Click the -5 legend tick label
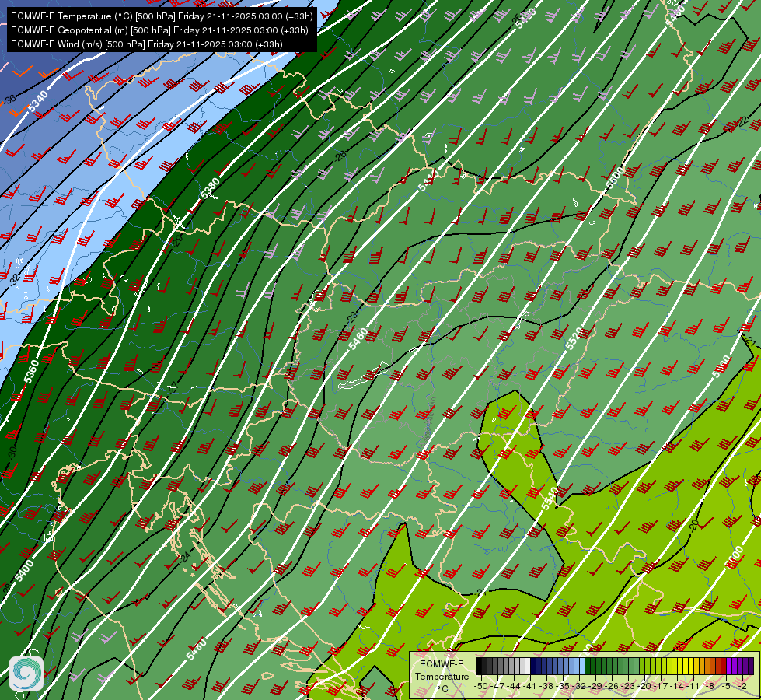Viewport: 761px width, 700px height. click(728, 686)
